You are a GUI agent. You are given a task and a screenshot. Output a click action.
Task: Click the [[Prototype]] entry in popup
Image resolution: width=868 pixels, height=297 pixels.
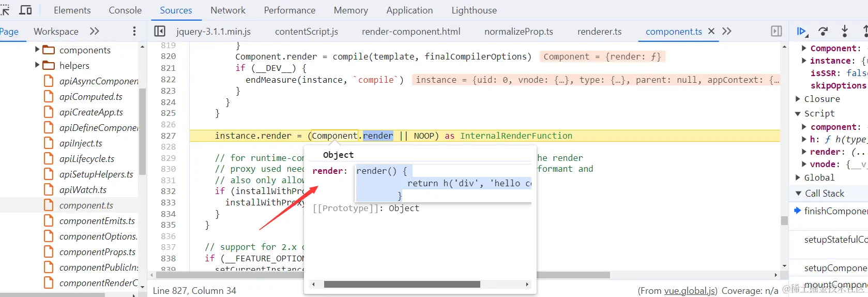[366, 208]
